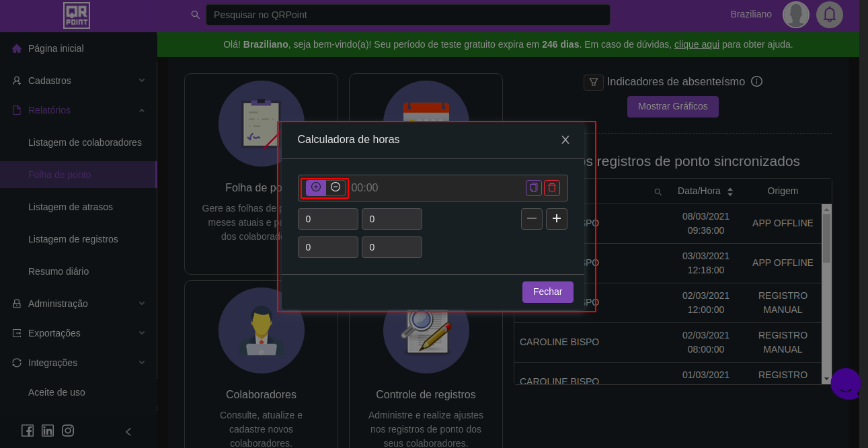Go to Página inicial
The width and height of the screenshot is (868, 448).
pos(56,48)
